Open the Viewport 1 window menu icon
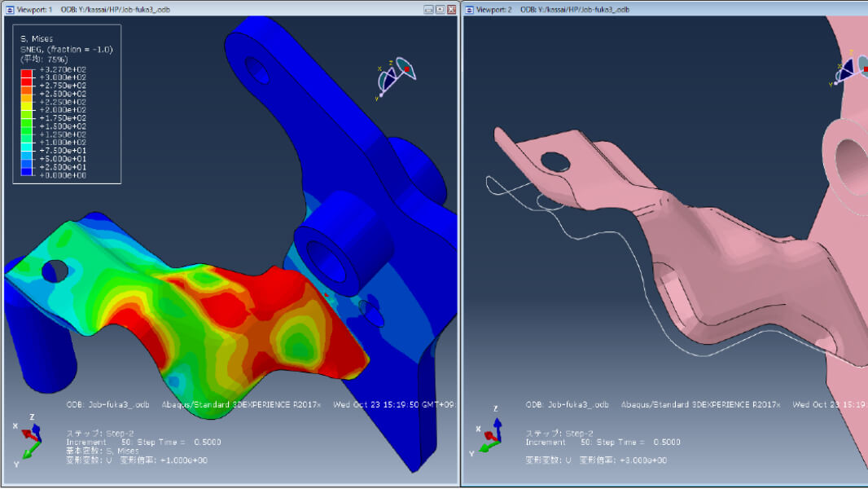This screenshot has height=489, width=868. point(10,10)
